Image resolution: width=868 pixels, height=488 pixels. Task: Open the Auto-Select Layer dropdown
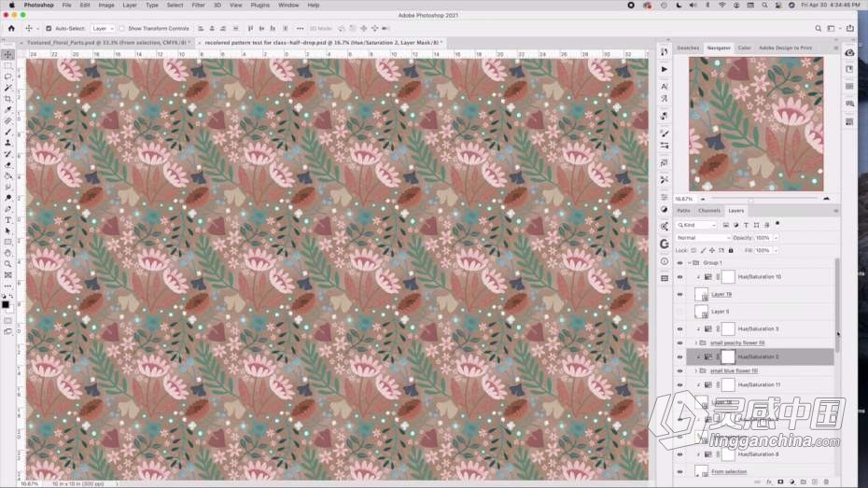pos(103,28)
